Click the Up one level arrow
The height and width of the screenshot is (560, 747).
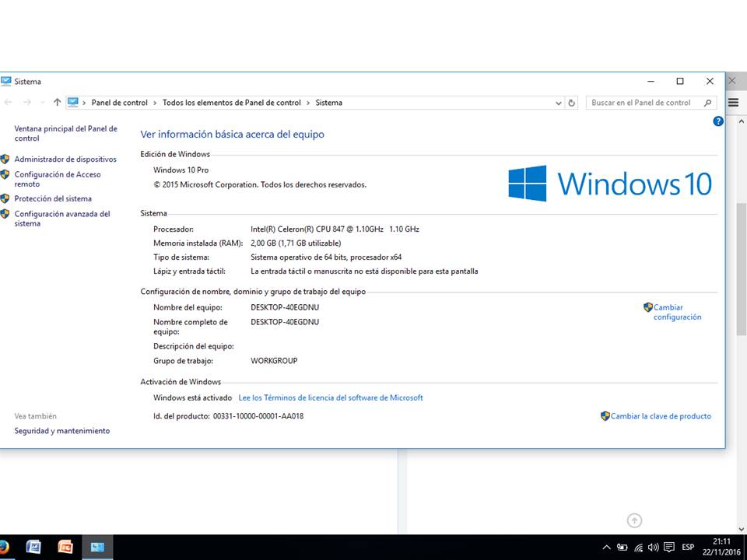coord(57,103)
